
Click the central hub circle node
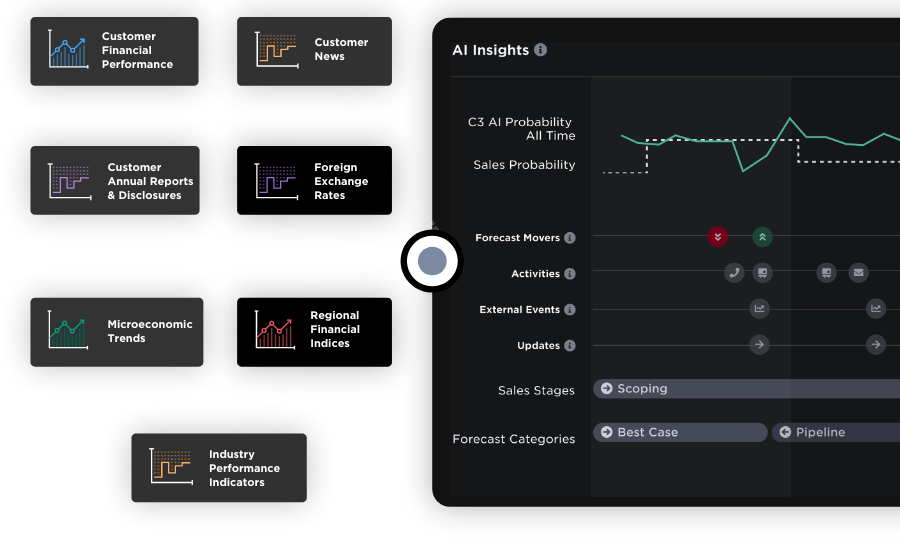coord(432,262)
